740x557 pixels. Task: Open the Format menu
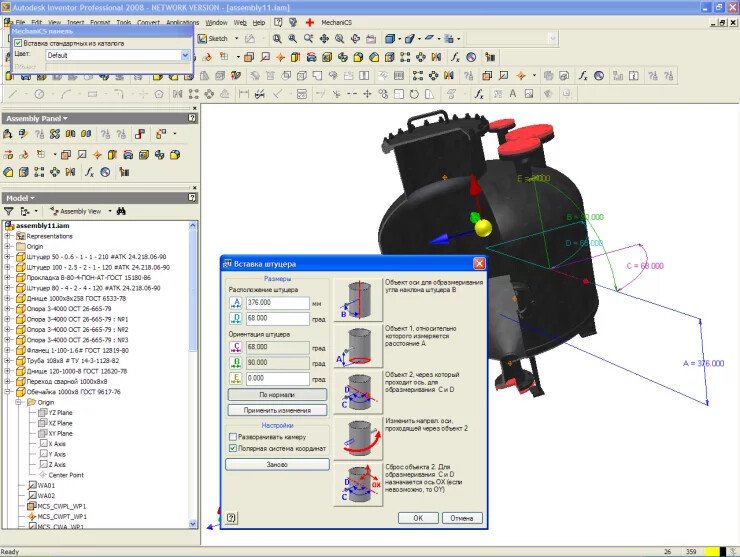pos(100,21)
